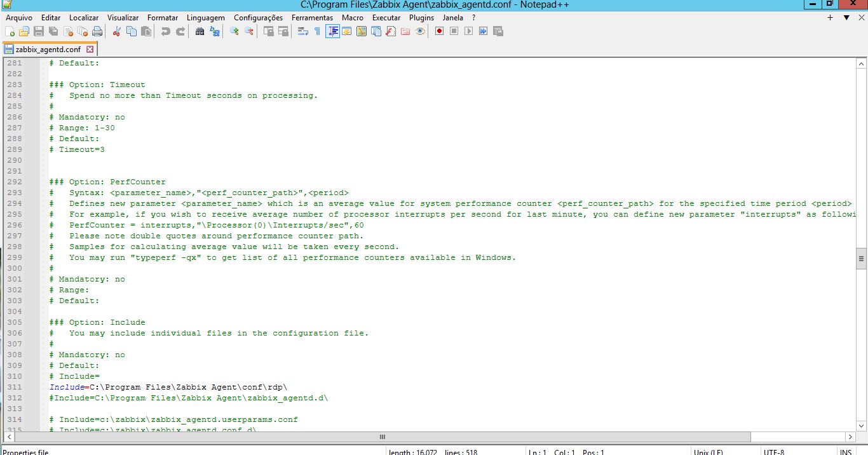The image size is (868, 455).
Task: Cut selection with scissors icon
Action: [117, 31]
